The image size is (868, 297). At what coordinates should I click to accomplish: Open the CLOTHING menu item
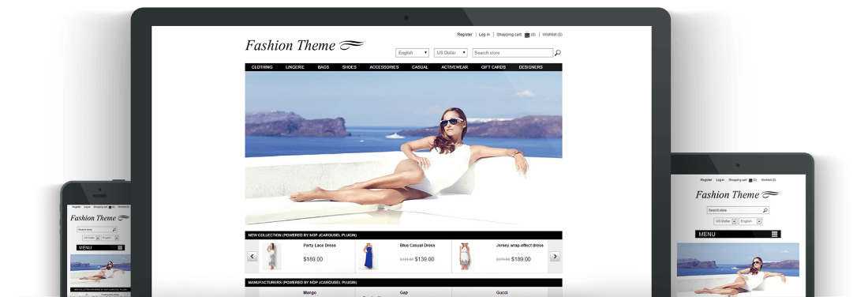[x=262, y=67]
